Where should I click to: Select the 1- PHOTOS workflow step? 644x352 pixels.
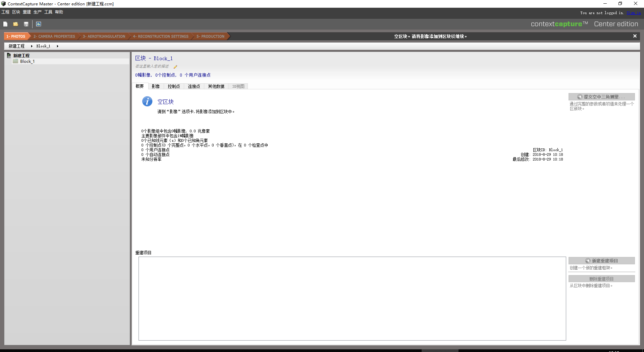16,36
